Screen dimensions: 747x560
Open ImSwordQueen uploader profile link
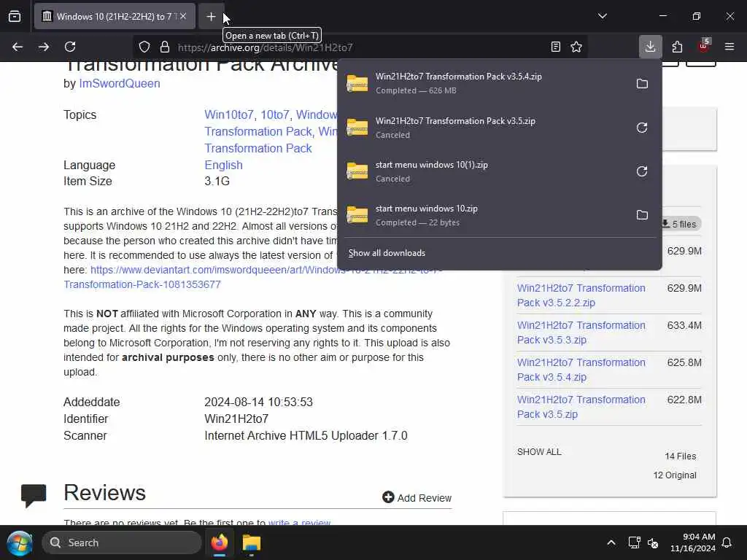(x=120, y=83)
